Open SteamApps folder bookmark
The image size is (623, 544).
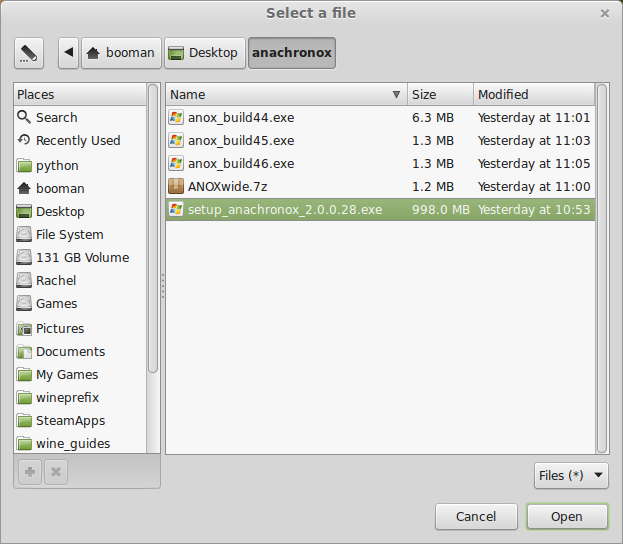(80, 420)
